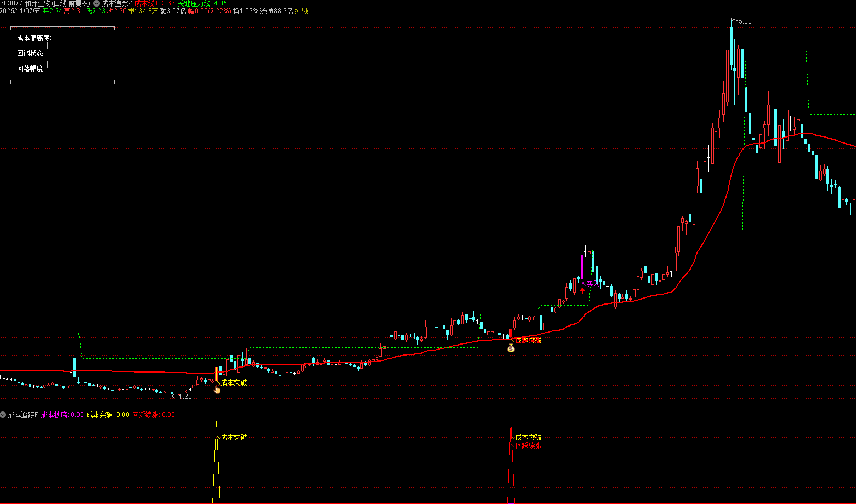Click the turnover rate 换1.53%
The width and height of the screenshot is (856, 504).
[x=245, y=11]
